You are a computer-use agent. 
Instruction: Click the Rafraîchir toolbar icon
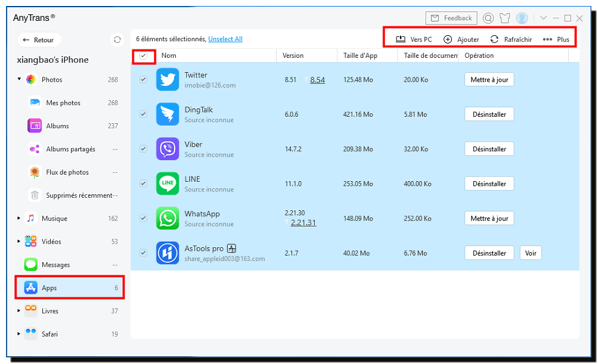(x=494, y=39)
